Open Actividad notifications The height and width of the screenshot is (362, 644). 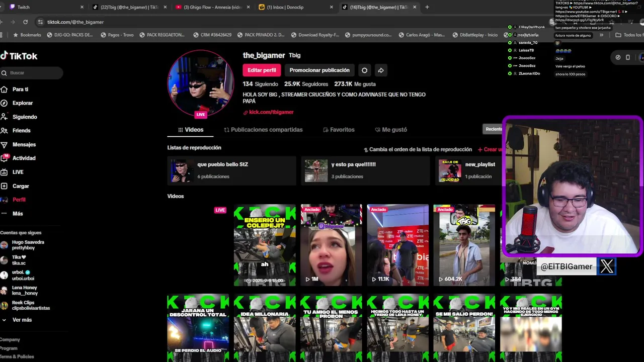[x=24, y=158]
